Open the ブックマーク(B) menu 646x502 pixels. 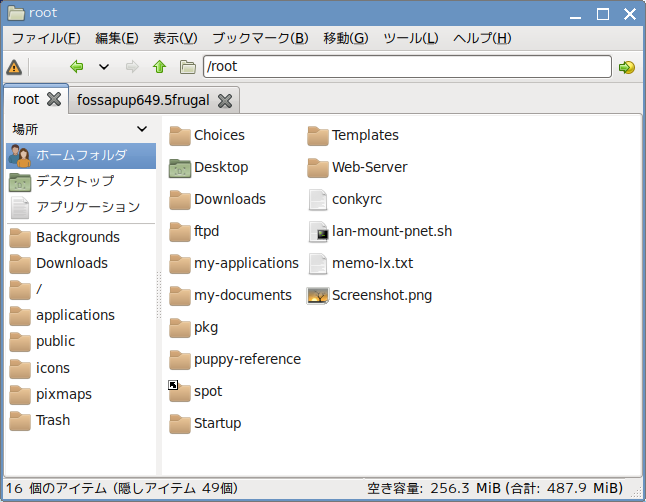tap(260, 38)
